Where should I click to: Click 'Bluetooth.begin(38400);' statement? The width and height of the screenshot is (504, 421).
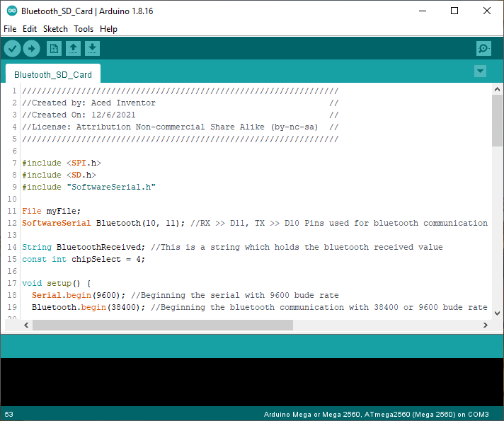coord(88,308)
